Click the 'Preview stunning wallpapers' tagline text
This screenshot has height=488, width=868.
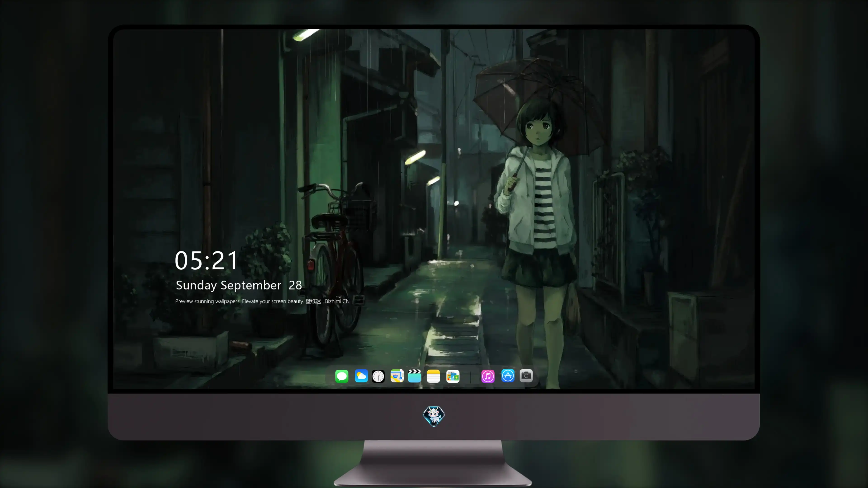[x=262, y=301]
